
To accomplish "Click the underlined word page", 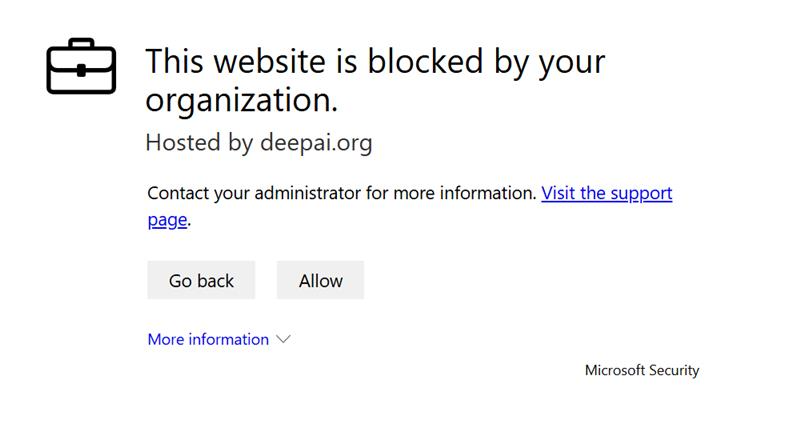I will (x=167, y=219).
